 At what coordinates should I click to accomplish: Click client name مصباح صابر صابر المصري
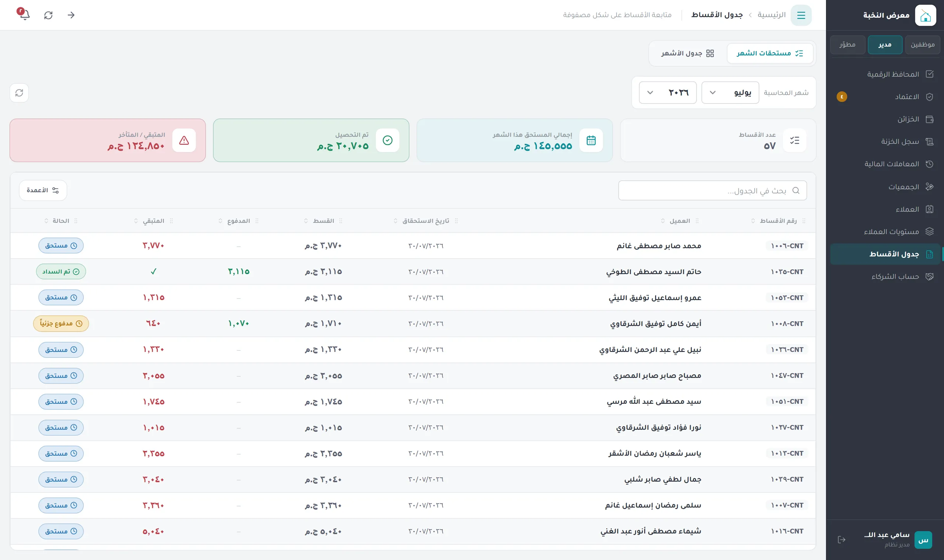[657, 376]
